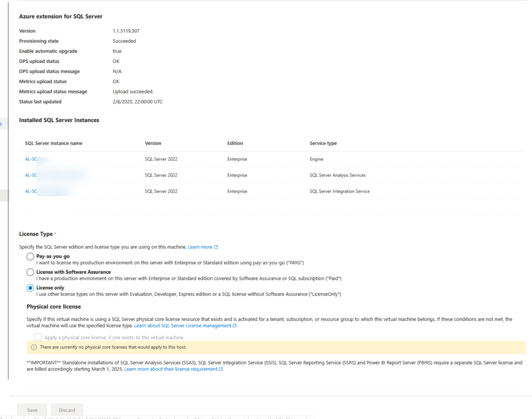This screenshot has height=419, width=532.
Task: Click the Discard button
Action: tap(67, 410)
